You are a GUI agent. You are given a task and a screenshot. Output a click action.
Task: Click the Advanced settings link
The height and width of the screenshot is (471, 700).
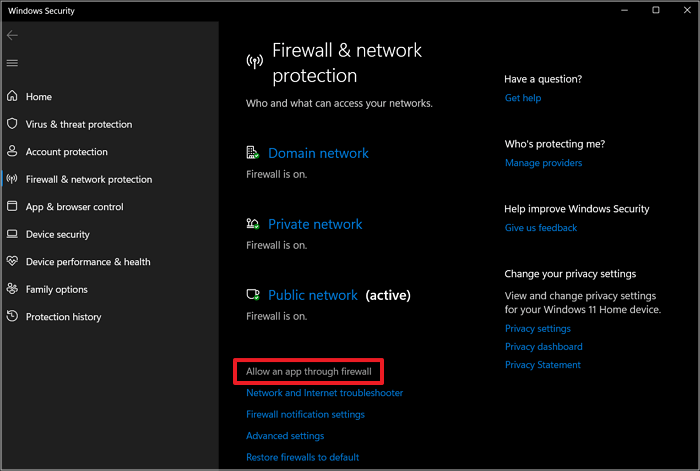coord(285,436)
